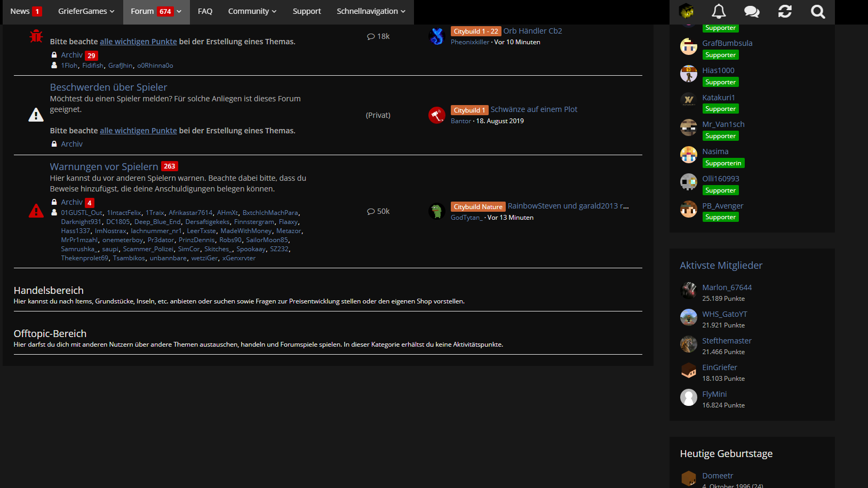The width and height of the screenshot is (868, 488).
Task: Click the user avatar in top bar
Action: [x=686, y=11]
